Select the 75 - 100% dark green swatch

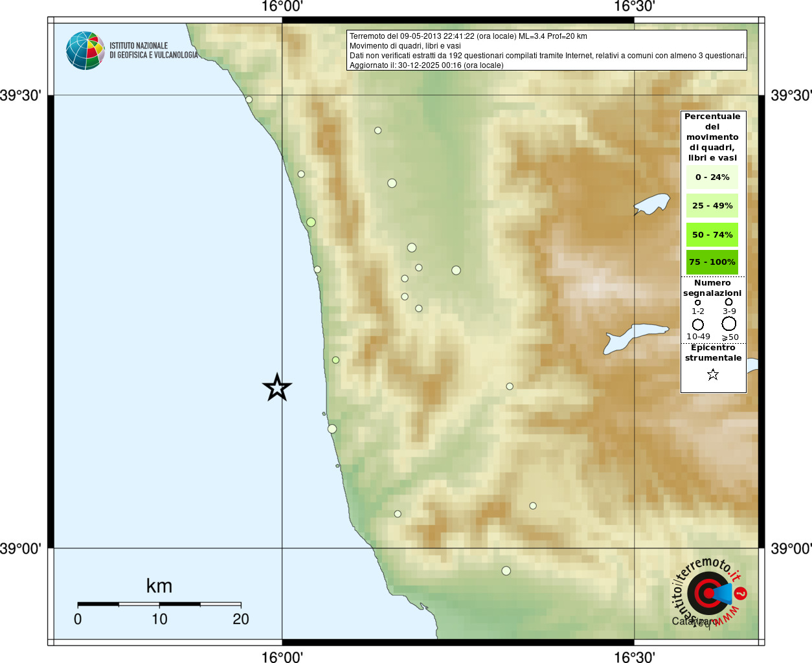[712, 262]
